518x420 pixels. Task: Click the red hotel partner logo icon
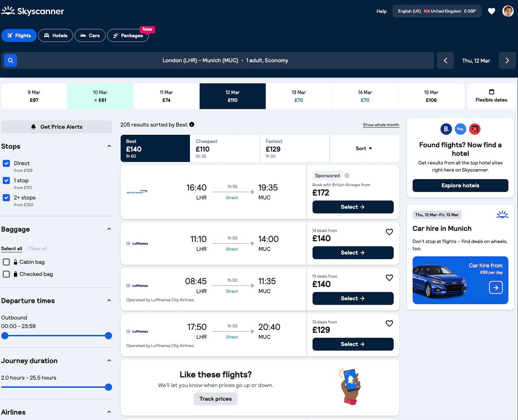[475, 129]
